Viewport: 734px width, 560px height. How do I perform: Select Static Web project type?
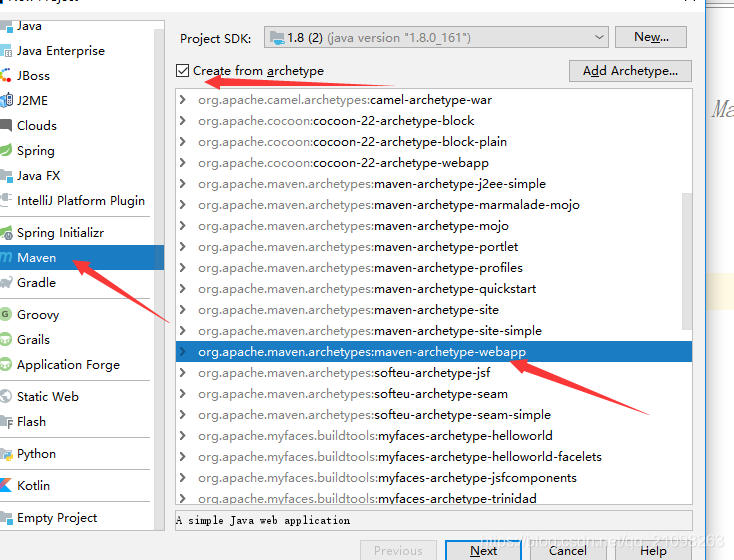point(77,397)
